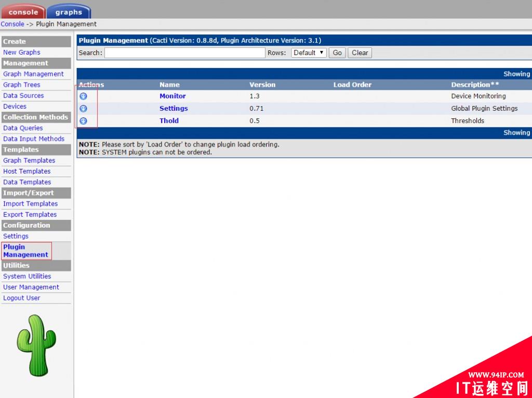This screenshot has width=532, height=398.
Task: Open Configuration Settings in sidebar
Action: (x=16, y=236)
